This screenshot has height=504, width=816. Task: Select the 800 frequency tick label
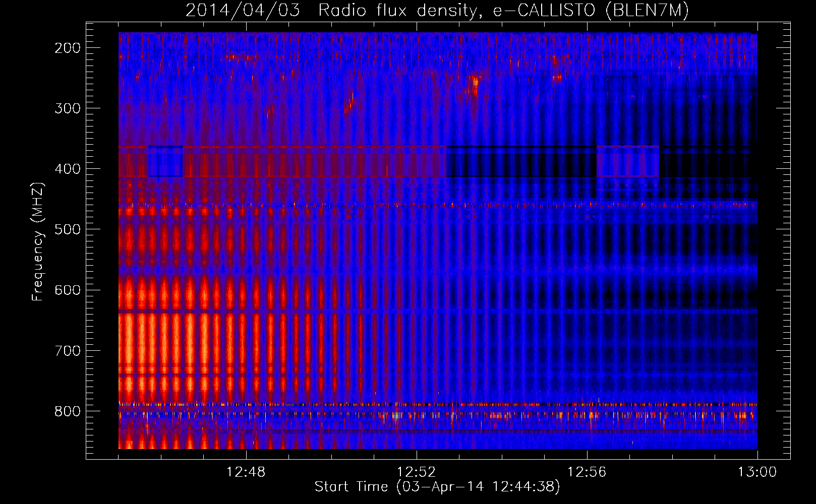[68, 411]
